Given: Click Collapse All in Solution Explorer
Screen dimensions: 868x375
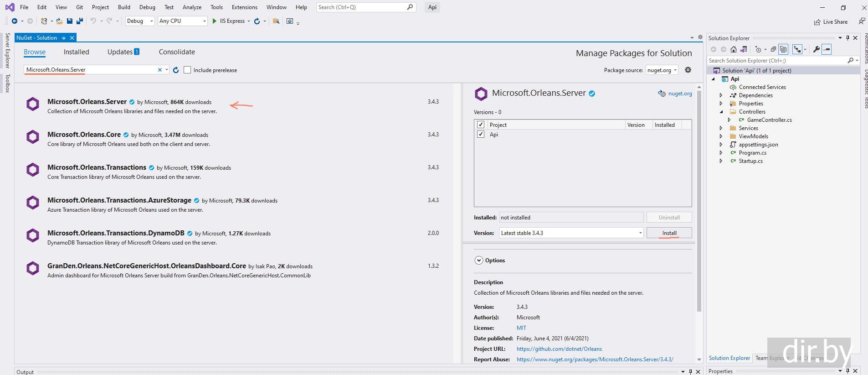Looking at the screenshot, I should 773,49.
